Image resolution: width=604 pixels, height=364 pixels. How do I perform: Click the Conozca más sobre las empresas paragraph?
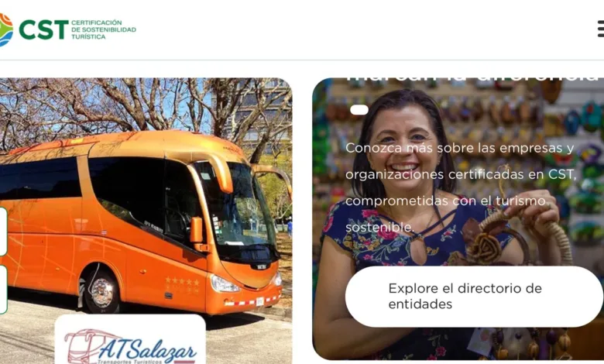(461, 187)
